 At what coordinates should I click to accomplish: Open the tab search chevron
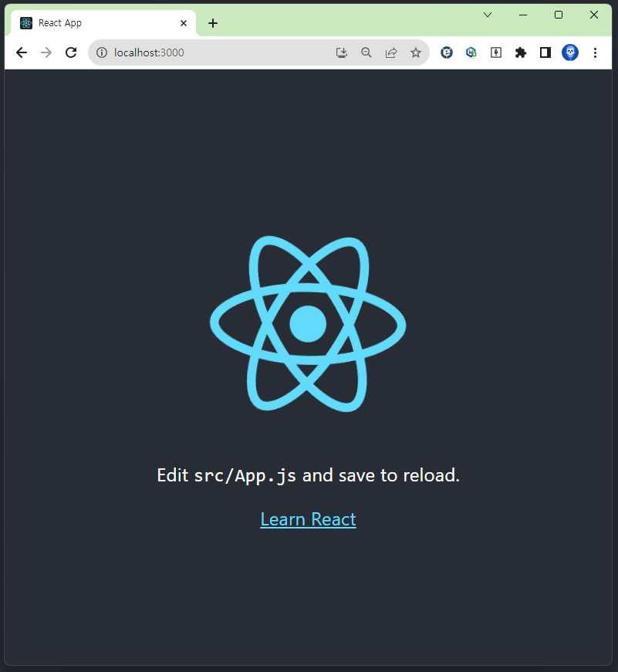pos(488,15)
